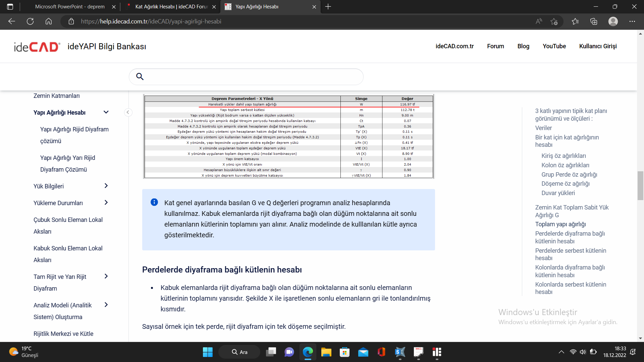
Task: Jump to Duvar yükleri section link
Action: (x=558, y=193)
